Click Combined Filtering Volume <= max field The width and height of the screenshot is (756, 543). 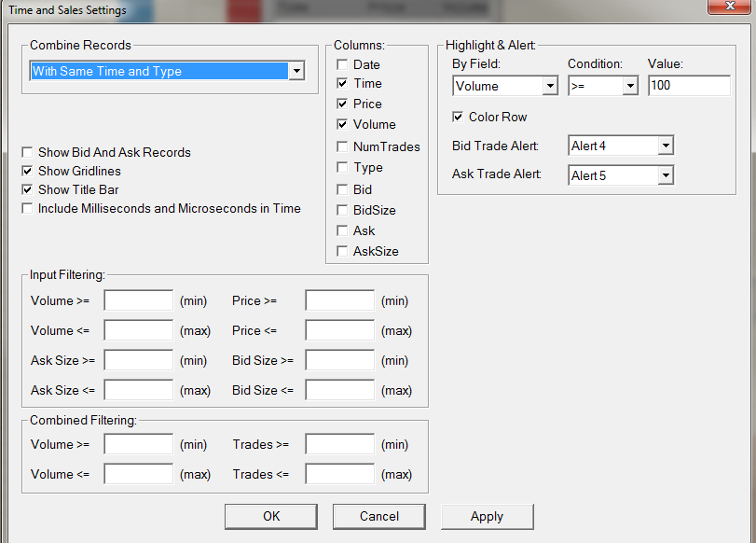click(x=138, y=474)
